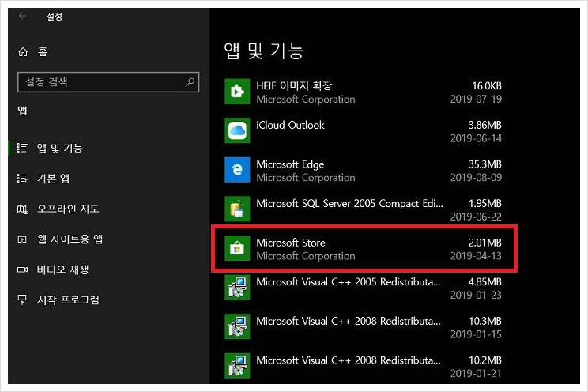
Task: Click the 10.3MB Visual C++ 2008 icon
Action: [237, 326]
